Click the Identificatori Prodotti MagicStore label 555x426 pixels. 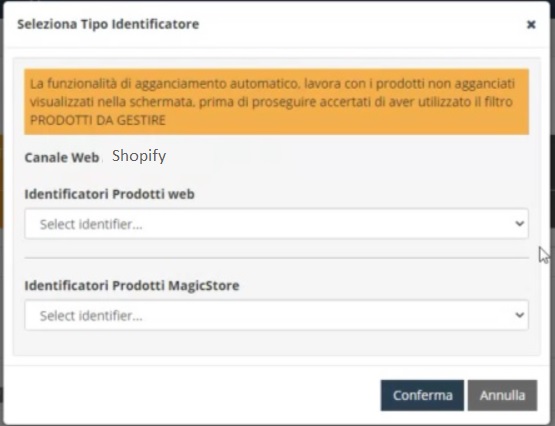coord(132,285)
